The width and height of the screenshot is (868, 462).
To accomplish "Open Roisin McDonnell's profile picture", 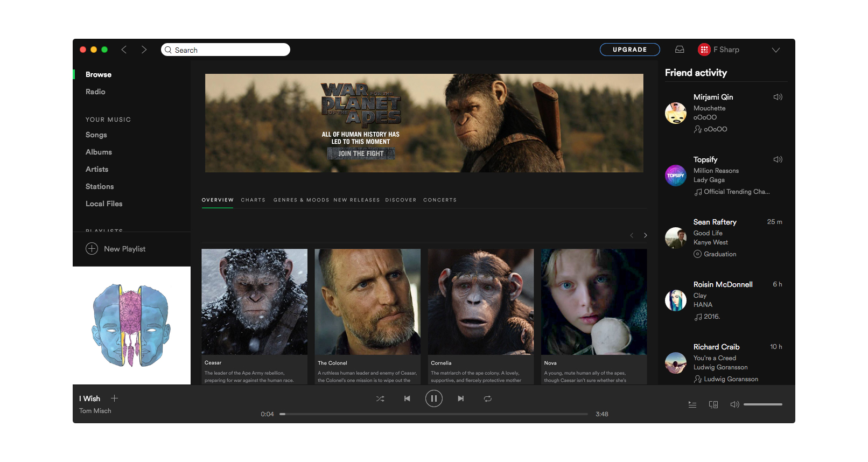I will tap(676, 300).
